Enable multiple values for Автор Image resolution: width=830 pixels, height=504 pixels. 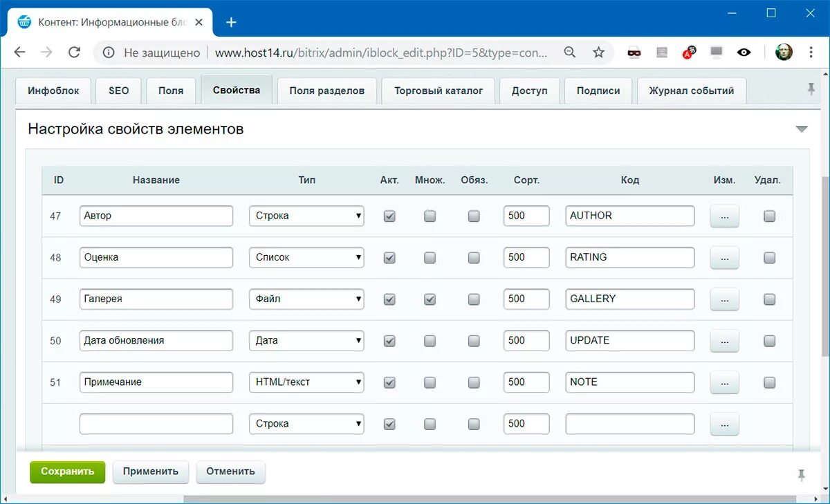click(430, 216)
